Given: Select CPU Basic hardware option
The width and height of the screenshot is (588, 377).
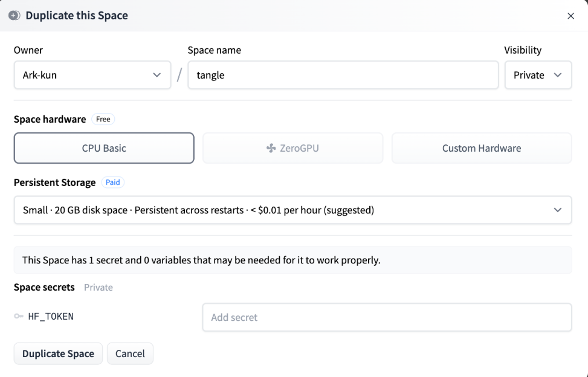Looking at the screenshot, I should click(x=104, y=148).
